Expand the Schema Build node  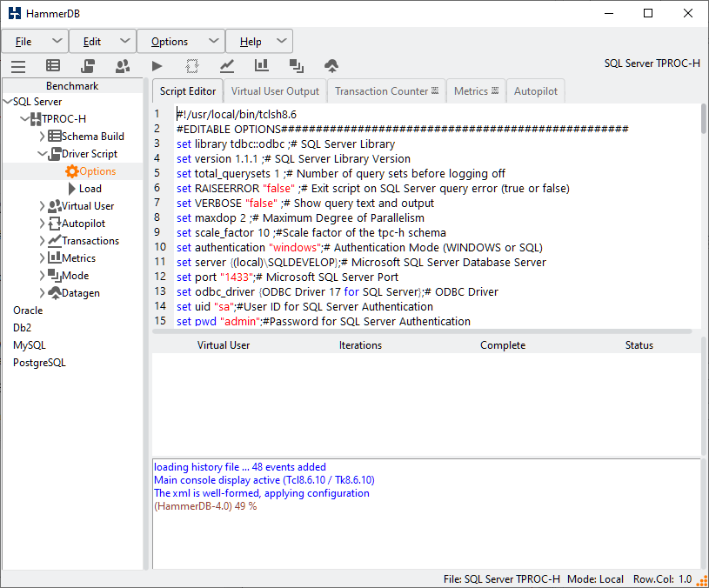[42, 136]
